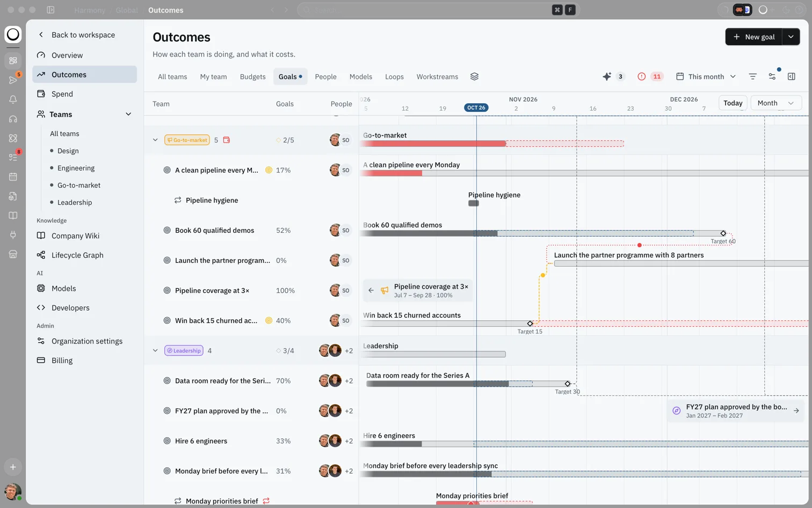Click the headphones icon in left rail
The width and height of the screenshot is (812, 508).
coord(13,119)
